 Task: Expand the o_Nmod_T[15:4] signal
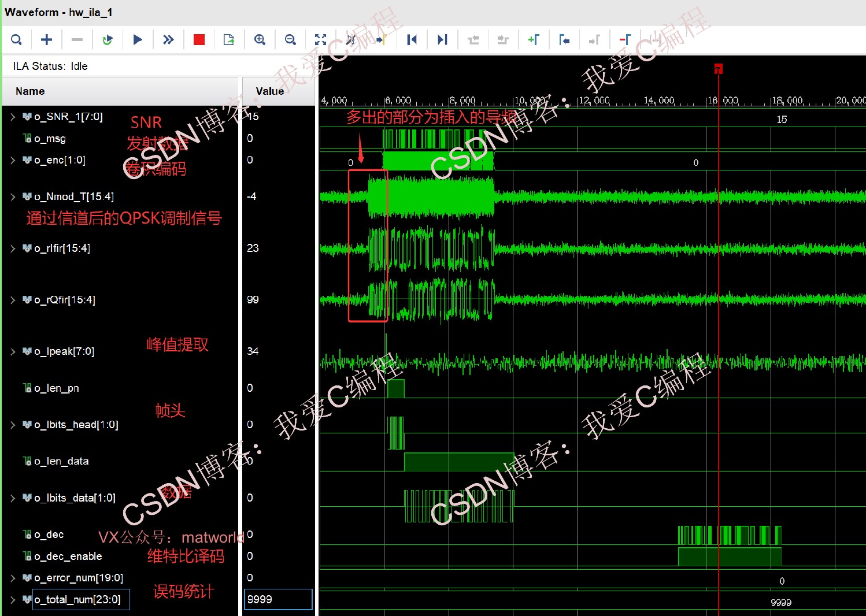point(13,197)
